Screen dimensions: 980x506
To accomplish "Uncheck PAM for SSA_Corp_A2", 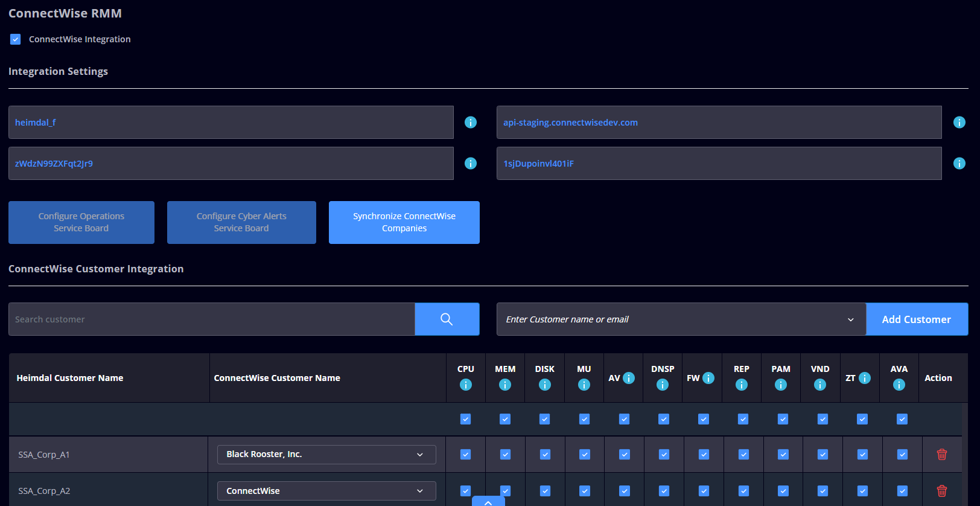I will pos(783,491).
